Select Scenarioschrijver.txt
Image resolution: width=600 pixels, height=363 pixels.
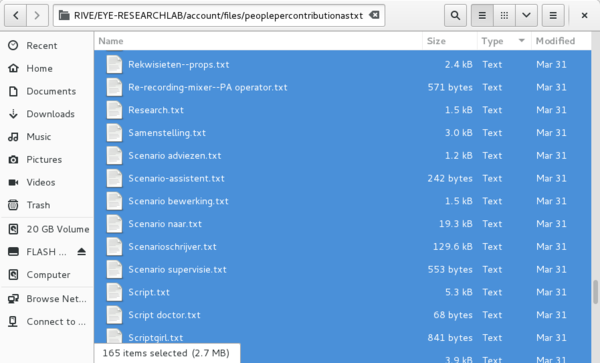coord(342,246)
